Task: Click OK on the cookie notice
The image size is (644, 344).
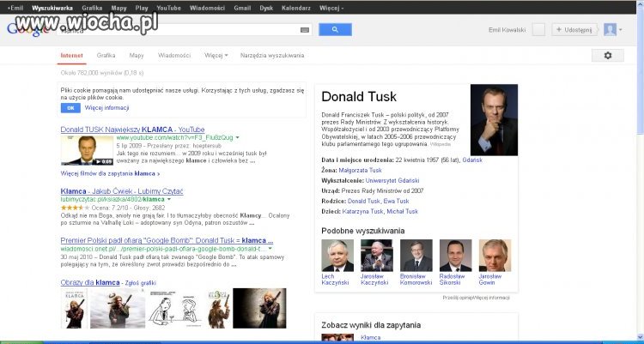Action: (70, 108)
